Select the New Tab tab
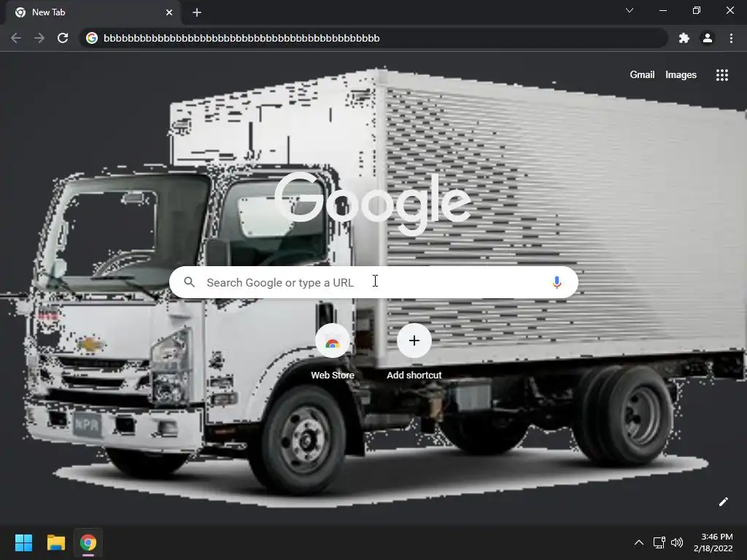 pos(93,12)
